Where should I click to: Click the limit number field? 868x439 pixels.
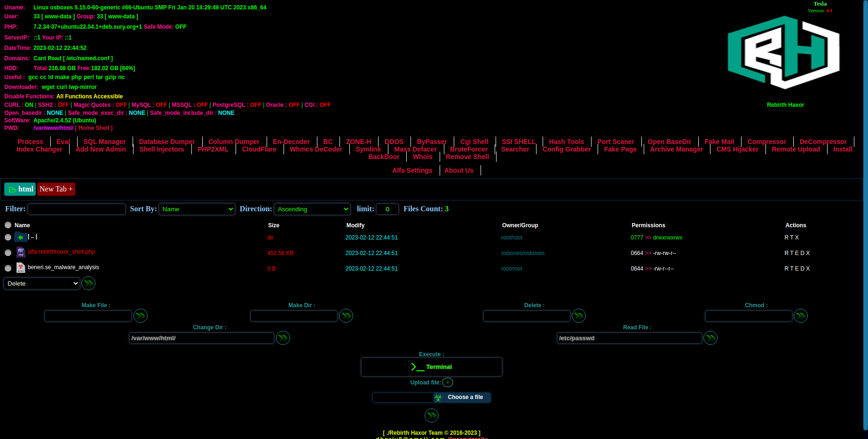tap(387, 209)
